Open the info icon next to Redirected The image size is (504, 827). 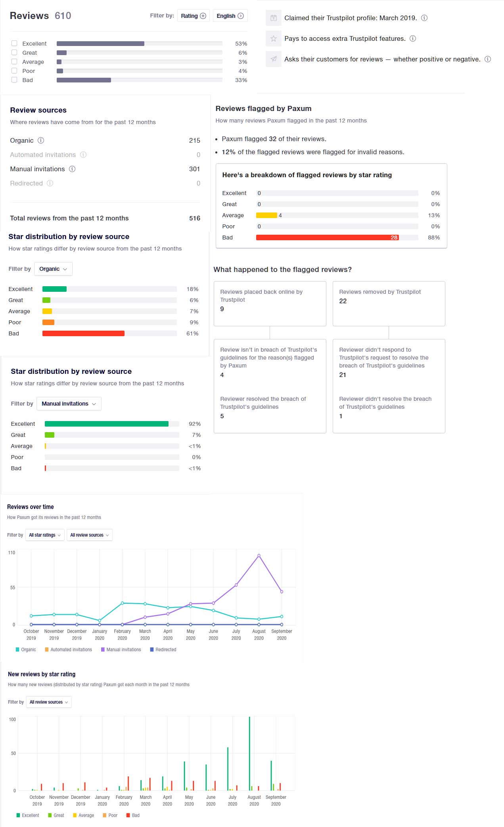50,183
